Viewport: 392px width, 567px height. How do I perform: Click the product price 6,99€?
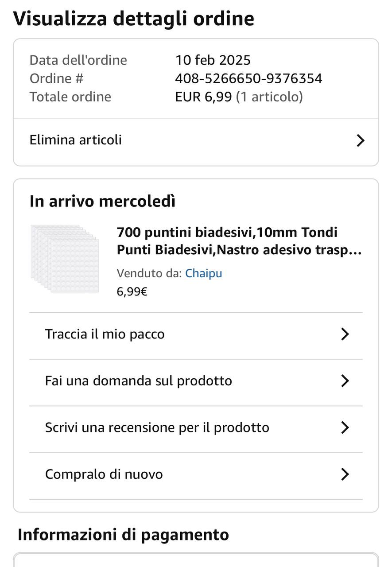[132, 291]
